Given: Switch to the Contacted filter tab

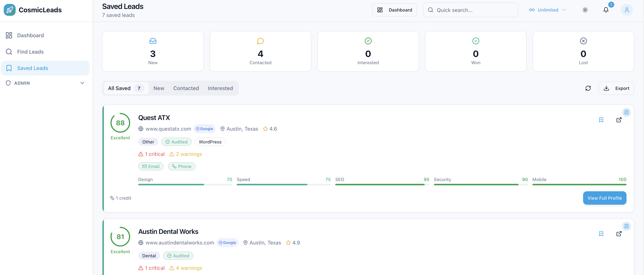Looking at the screenshot, I should click(186, 88).
